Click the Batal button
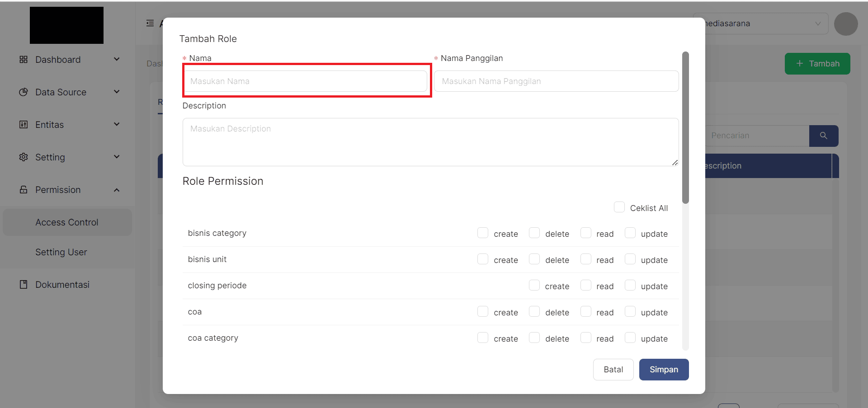The height and width of the screenshot is (408, 868). [613, 370]
